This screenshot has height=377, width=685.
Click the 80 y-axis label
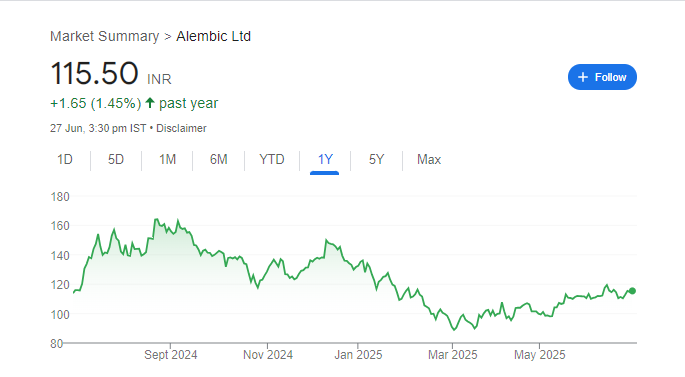tap(57, 344)
